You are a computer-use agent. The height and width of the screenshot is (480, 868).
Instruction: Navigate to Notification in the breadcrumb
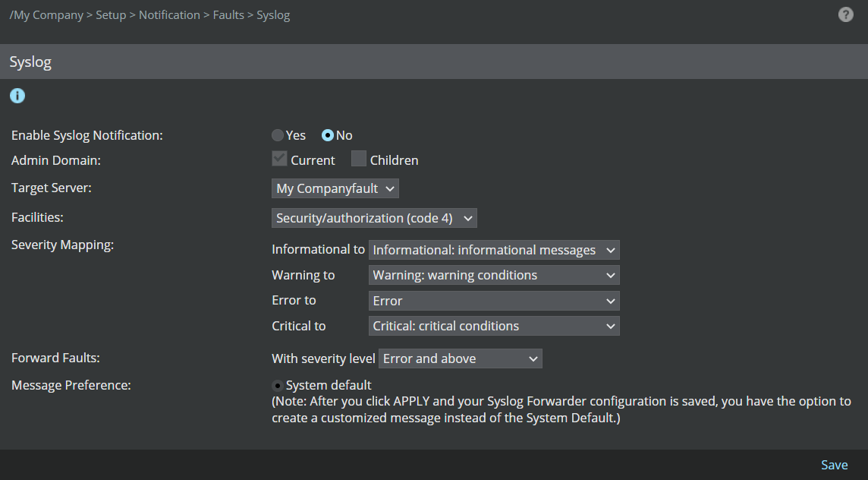tap(169, 15)
